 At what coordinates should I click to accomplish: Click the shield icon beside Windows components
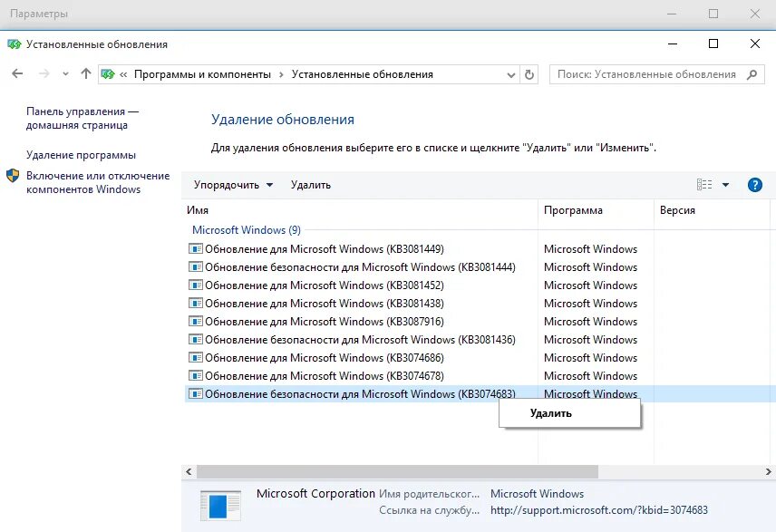pyautogui.click(x=13, y=176)
